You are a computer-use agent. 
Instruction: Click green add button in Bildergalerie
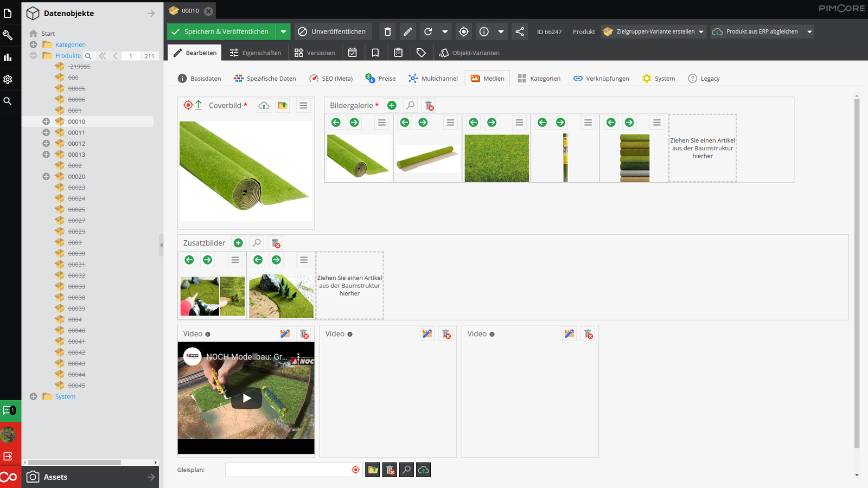392,105
